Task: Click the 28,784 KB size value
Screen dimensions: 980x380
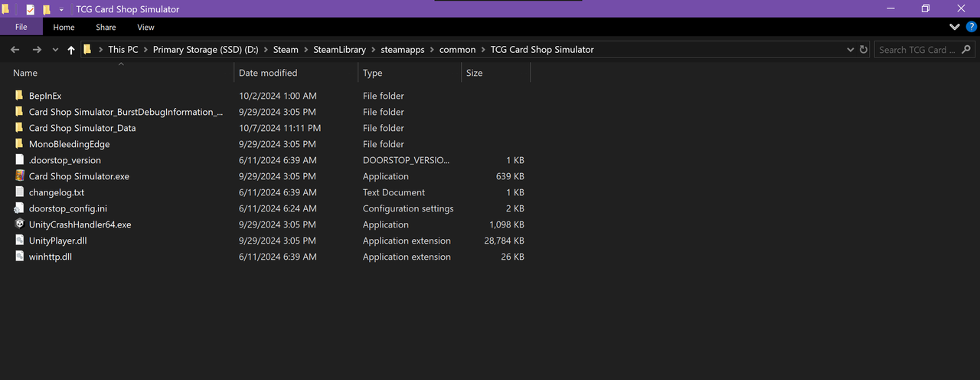Action: pos(504,241)
